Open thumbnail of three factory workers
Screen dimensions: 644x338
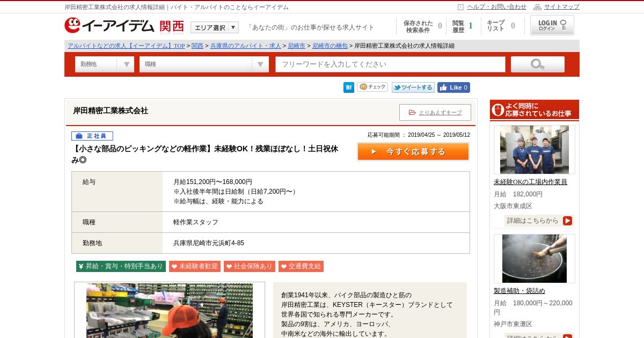pyautogui.click(x=535, y=150)
